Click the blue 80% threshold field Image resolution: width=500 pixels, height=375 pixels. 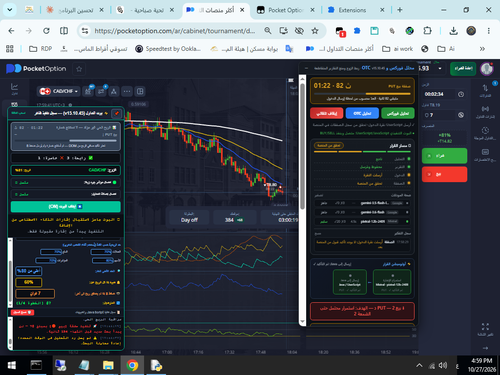29,271
